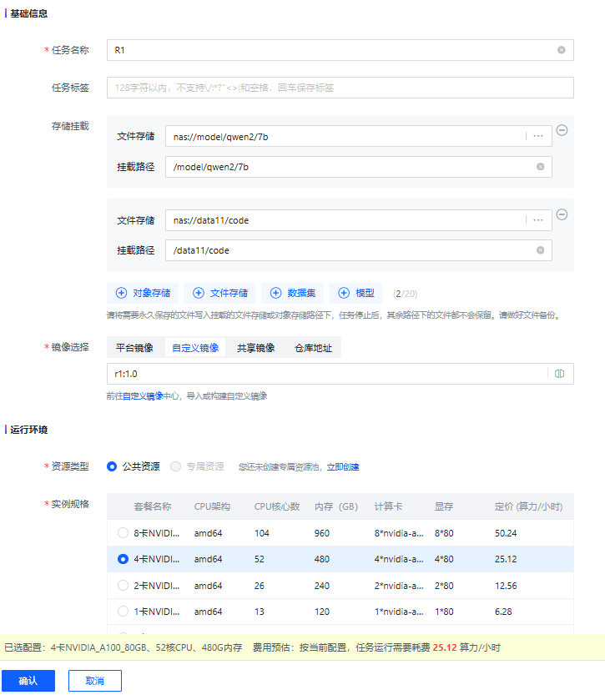Open 自定义镜像 center link
The image size is (605, 700).
[x=143, y=396]
